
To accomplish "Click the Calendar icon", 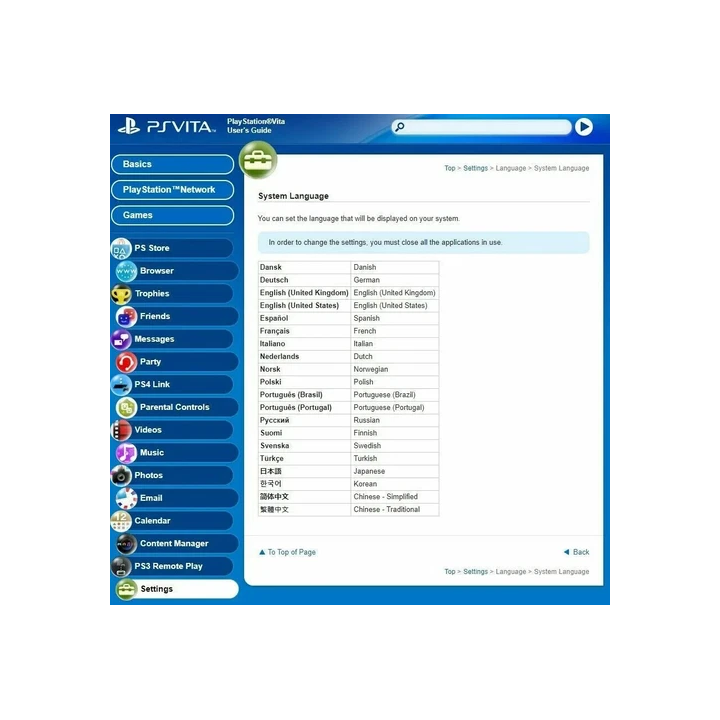I will coord(121,521).
